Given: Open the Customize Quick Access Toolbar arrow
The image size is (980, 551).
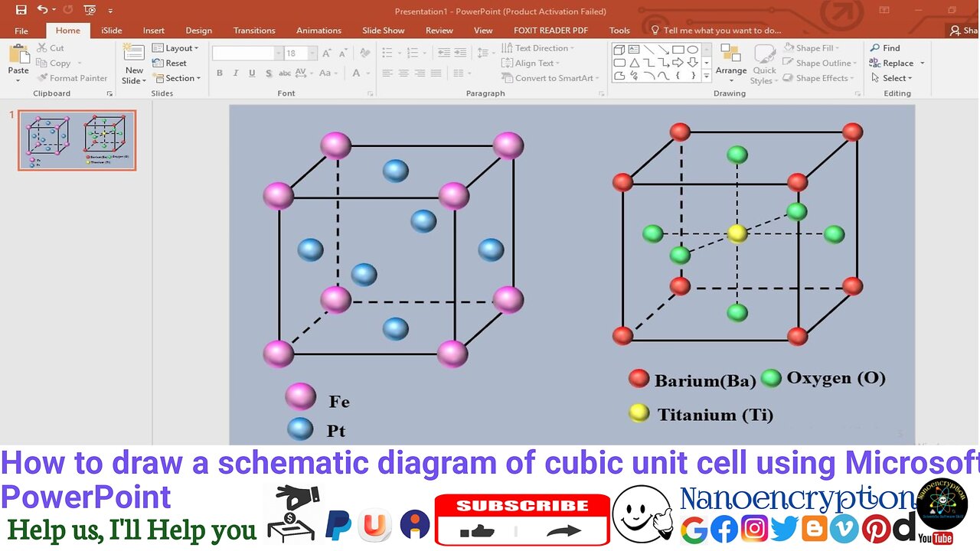Looking at the screenshot, I should pyautogui.click(x=110, y=11).
